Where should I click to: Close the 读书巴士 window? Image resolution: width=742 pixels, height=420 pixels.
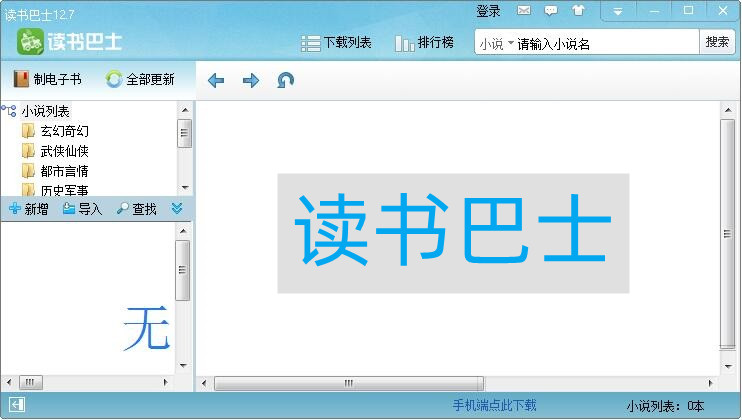click(x=723, y=11)
